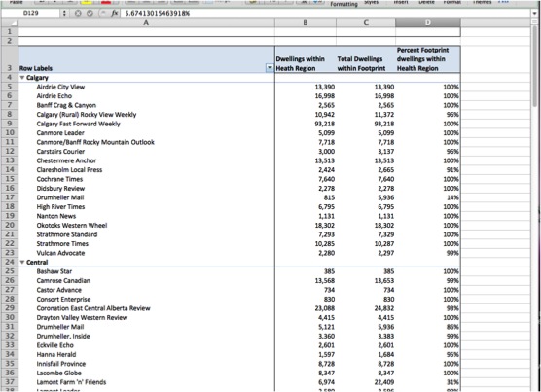
Task: Select Calgary (Rural) Rocky View Weekly label
Action: [87, 115]
